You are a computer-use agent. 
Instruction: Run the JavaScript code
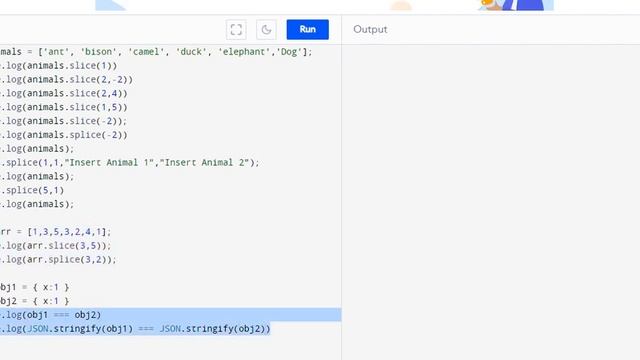tap(307, 29)
